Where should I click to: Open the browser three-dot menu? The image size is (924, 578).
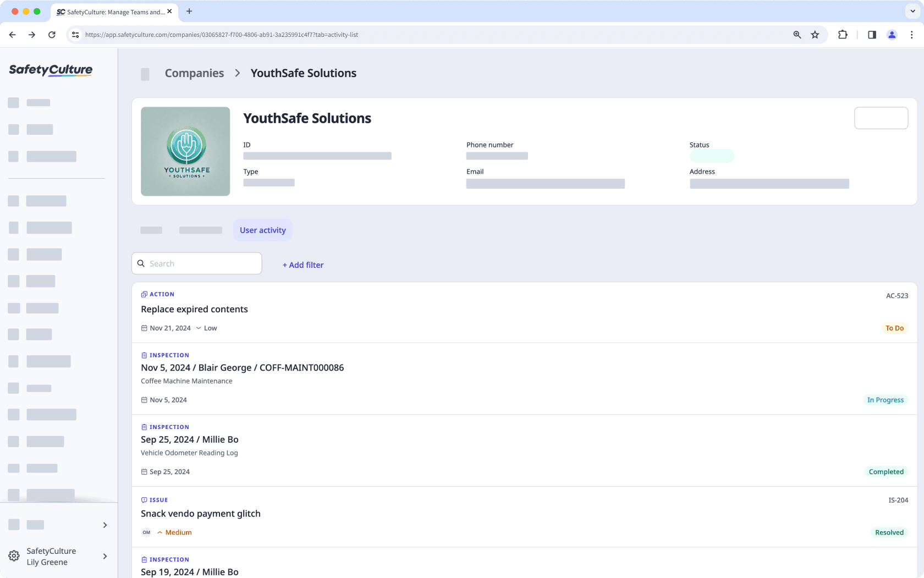click(911, 35)
